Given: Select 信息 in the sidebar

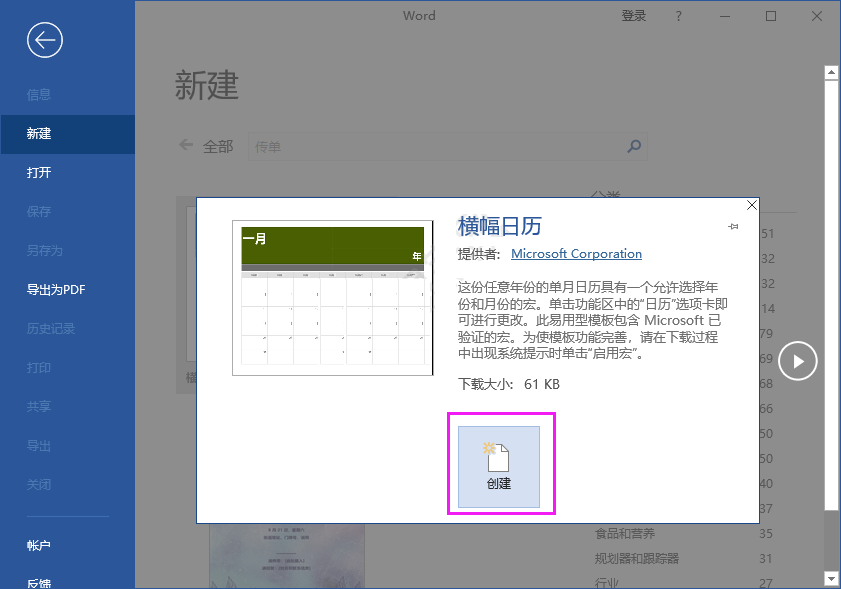Looking at the screenshot, I should coord(38,94).
